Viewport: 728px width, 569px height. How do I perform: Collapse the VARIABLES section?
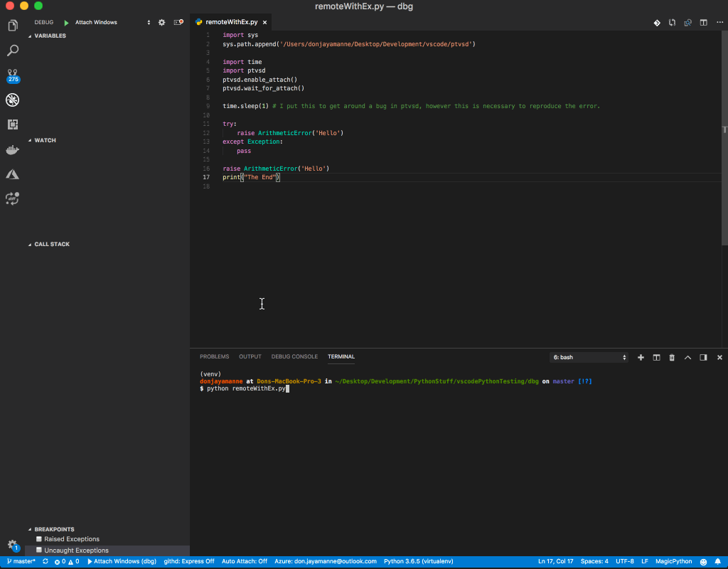pos(50,35)
